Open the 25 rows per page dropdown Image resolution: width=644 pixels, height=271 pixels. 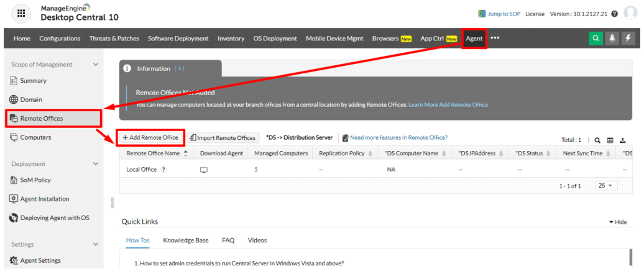[x=606, y=186]
